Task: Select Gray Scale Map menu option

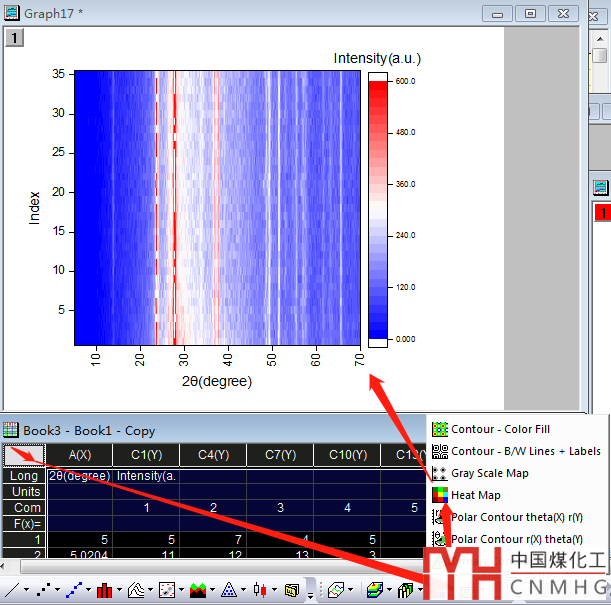Action: (489, 473)
